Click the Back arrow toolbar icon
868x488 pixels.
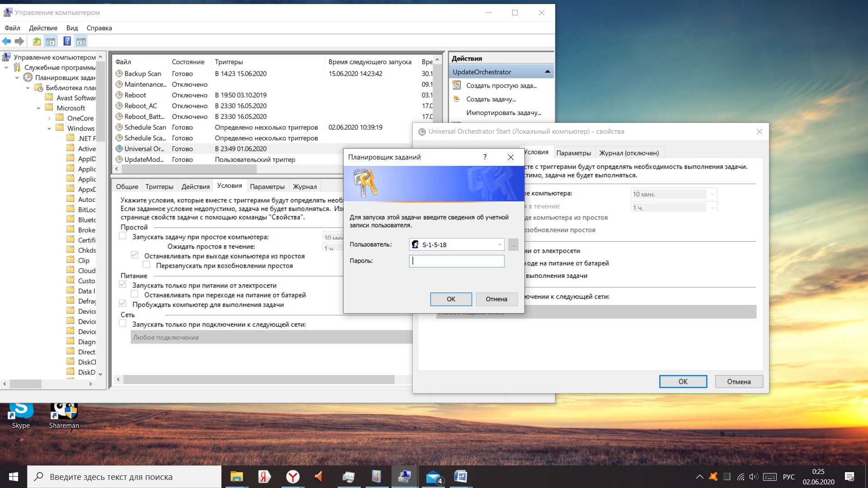pyautogui.click(x=7, y=42)
